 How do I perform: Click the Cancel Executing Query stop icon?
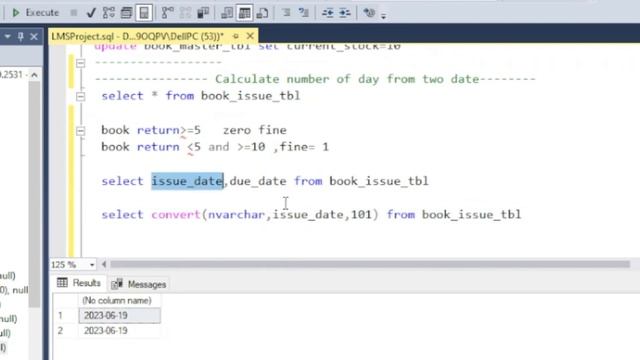(73, 13)
